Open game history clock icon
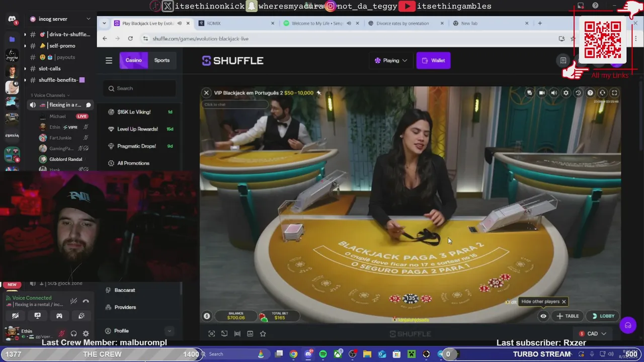 pos(578,93)
